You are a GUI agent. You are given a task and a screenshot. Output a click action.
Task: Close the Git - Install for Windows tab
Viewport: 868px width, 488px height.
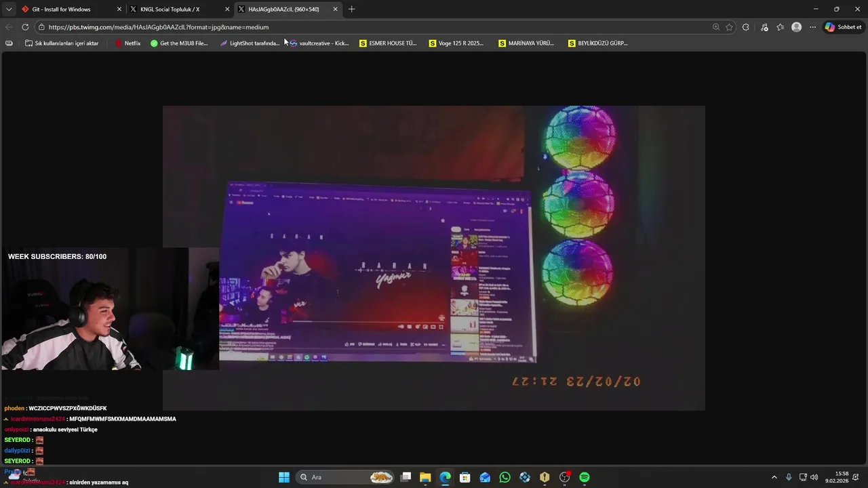coord(119,9)
